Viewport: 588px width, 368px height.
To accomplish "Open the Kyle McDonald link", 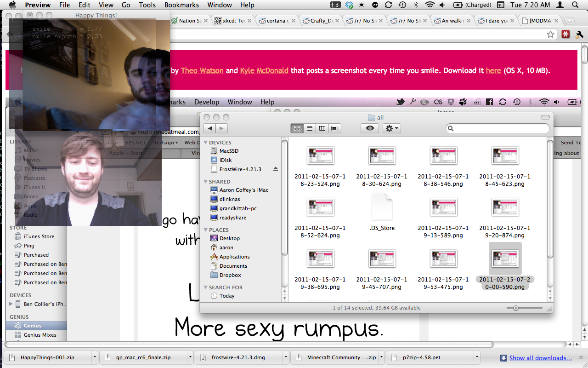I will (264, 70).
